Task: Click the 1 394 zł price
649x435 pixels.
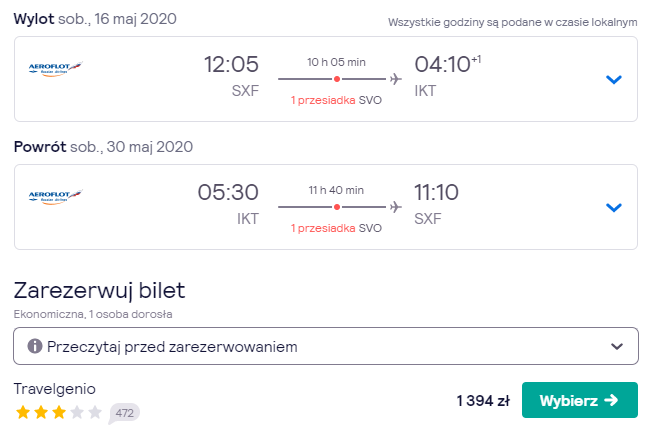Action: coord(483,401)
